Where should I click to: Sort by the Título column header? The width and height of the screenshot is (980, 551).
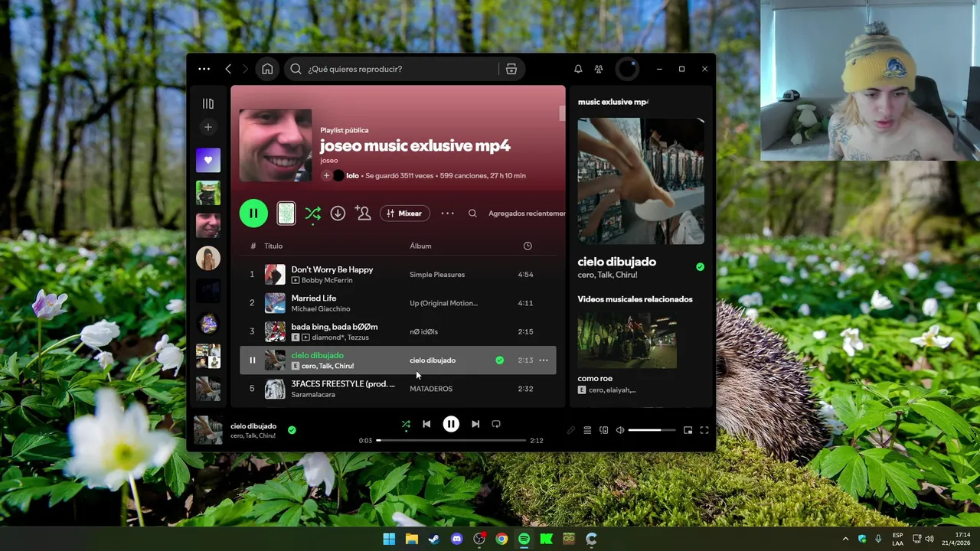[273, 246]
